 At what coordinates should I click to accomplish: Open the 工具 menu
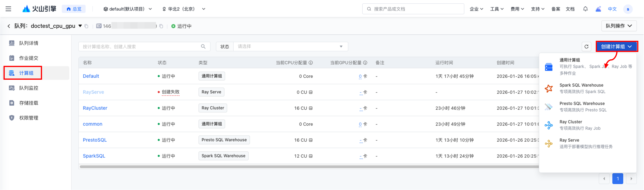click(497, 9)
